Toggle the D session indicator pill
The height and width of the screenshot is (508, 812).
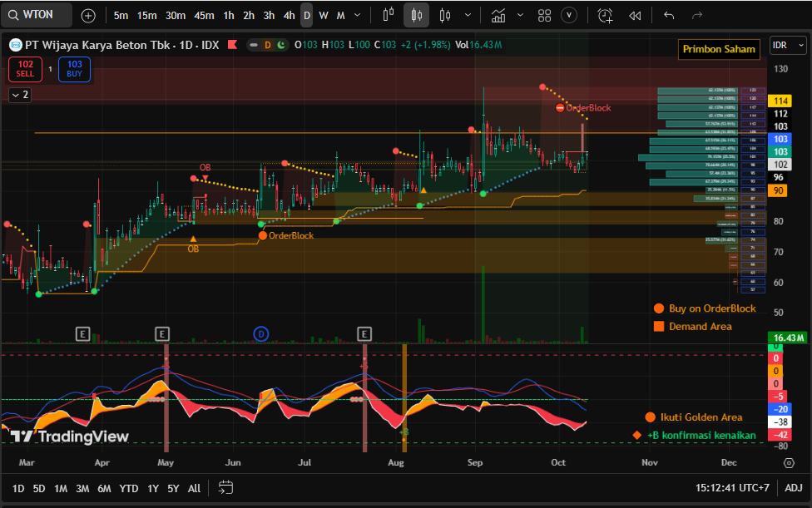(x=268, y=45)
